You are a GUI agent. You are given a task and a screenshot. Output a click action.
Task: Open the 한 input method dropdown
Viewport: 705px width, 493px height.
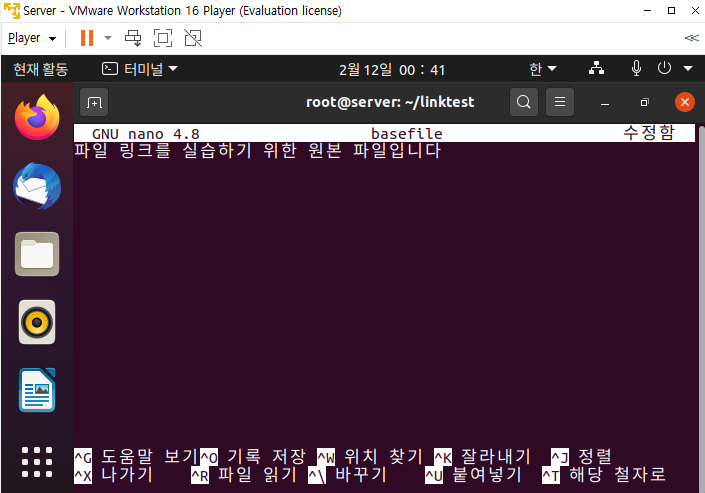[543, 69]
